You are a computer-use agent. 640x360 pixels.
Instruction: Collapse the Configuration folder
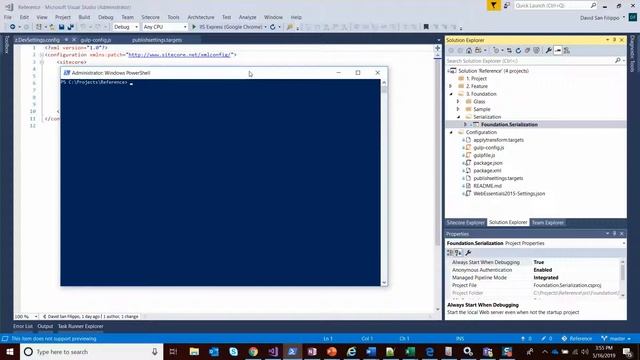[451, 132]
